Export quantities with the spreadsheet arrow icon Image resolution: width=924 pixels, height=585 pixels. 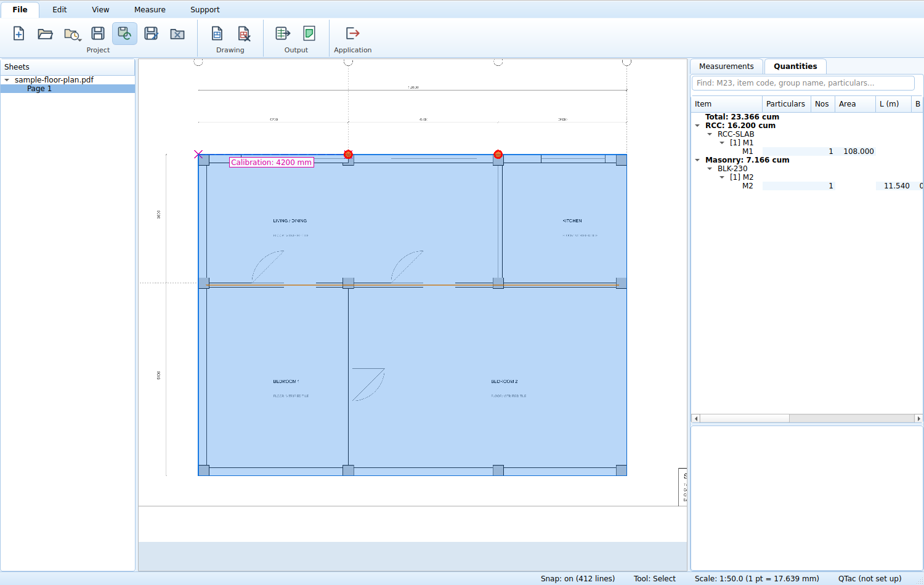pos(283,33)
